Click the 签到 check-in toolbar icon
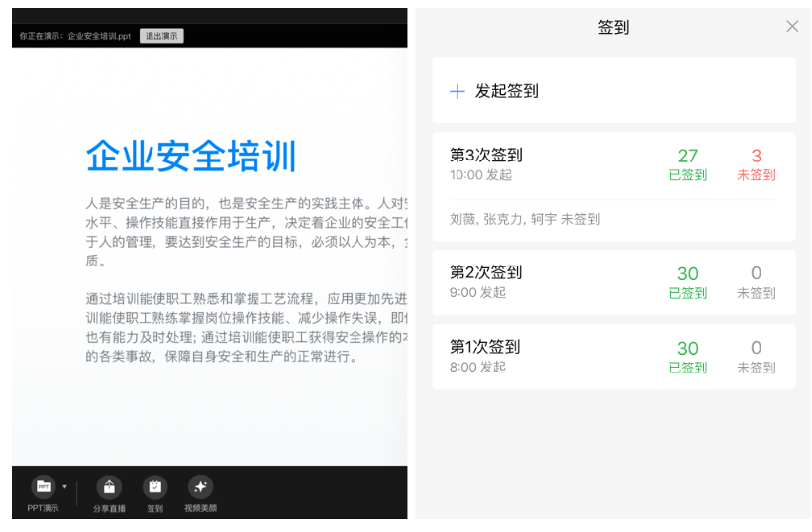 click(154, 487)
